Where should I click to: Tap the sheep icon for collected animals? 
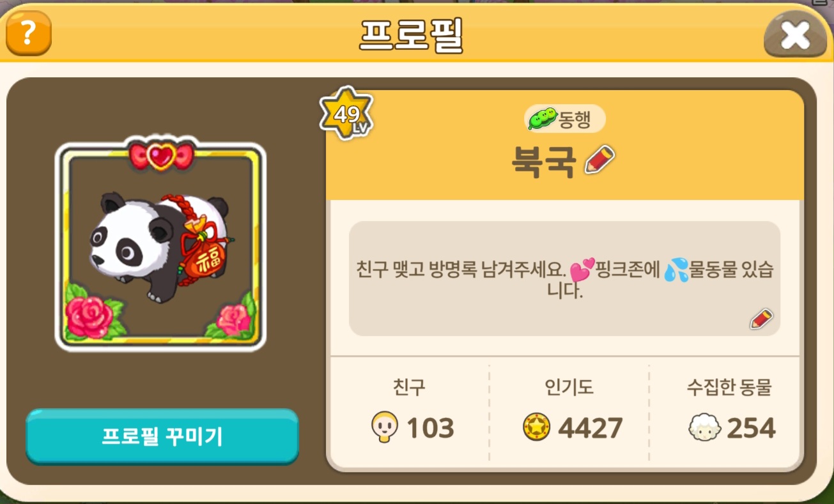[x=705, y=427]
